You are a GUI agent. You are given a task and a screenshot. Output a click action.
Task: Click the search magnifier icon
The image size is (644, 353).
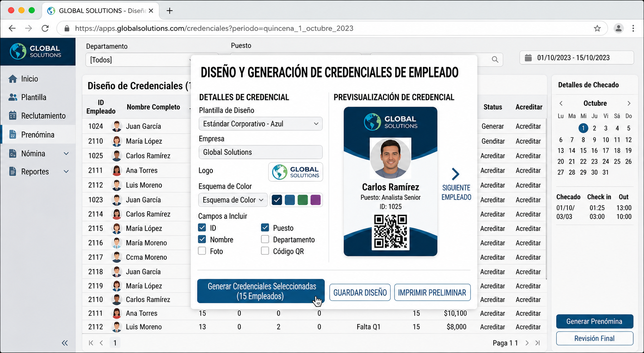tap(495, 59)
